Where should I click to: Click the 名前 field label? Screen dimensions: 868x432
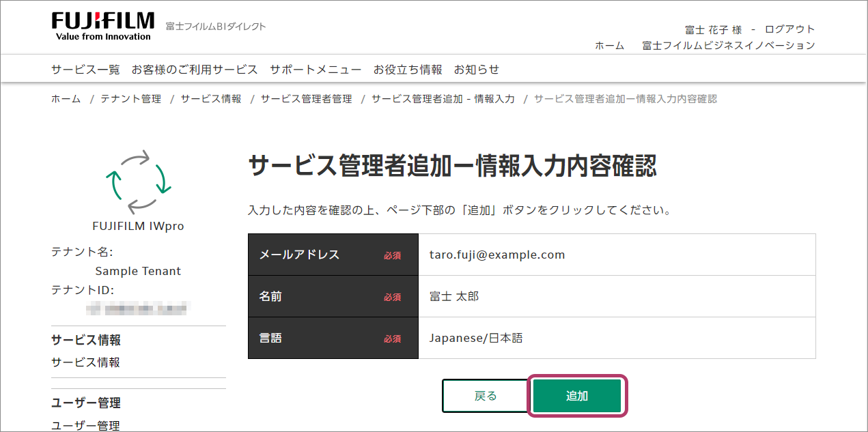(270, 296)
